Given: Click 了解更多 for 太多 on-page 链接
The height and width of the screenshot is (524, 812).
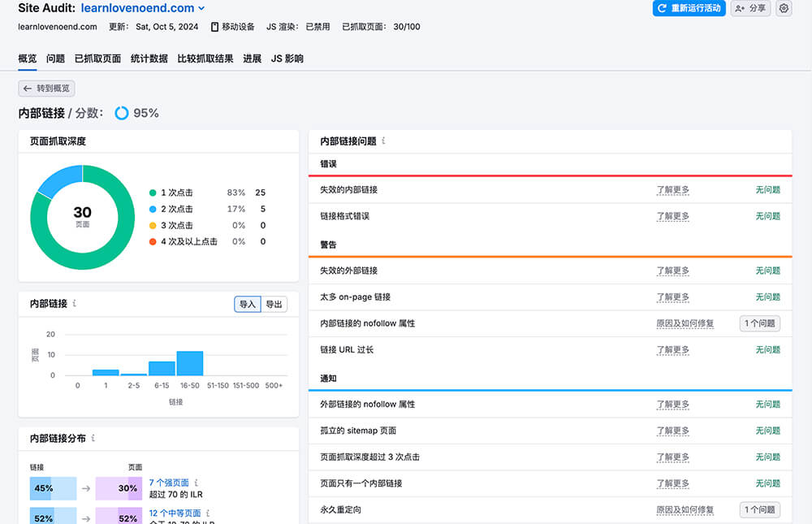Looking at the screenshot, I should coord(672,297).
